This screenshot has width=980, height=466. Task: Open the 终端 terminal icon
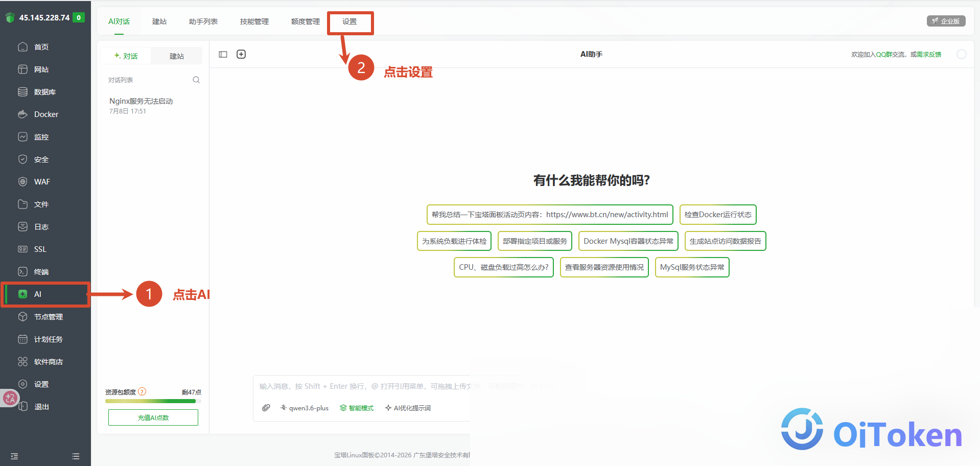tap(22, 272)
